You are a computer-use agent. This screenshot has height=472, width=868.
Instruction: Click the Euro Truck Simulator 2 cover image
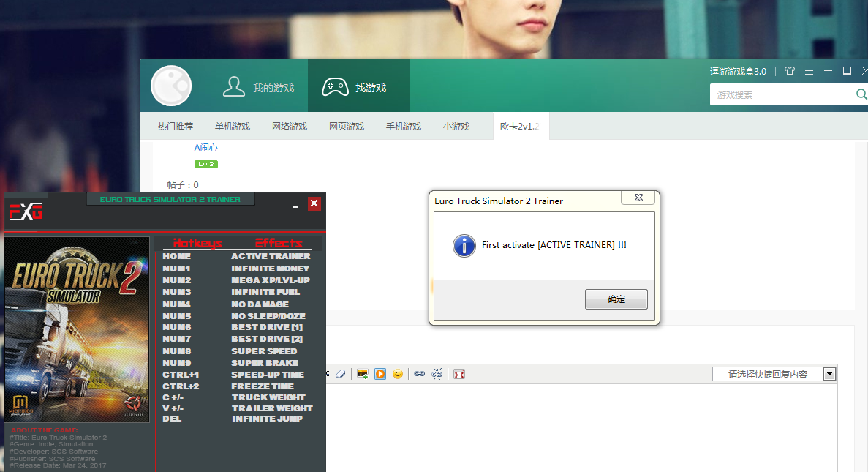click(x=77, y=329)
